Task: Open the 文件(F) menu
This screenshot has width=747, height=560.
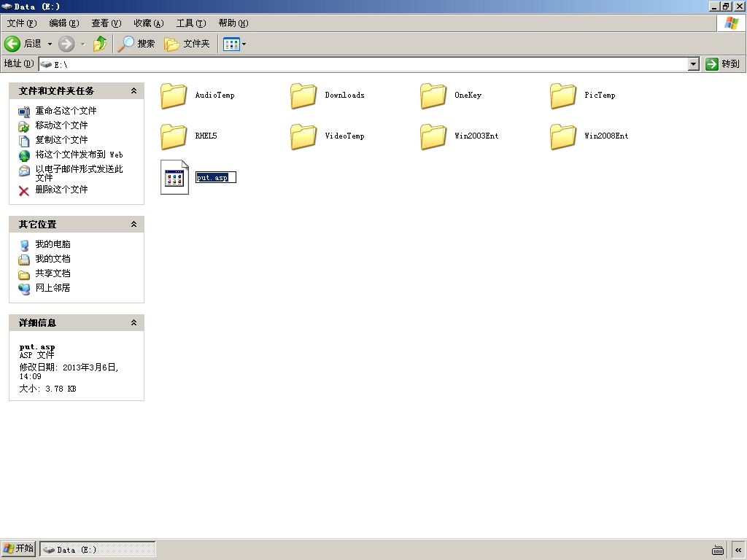Action: [x=22, y=23]
